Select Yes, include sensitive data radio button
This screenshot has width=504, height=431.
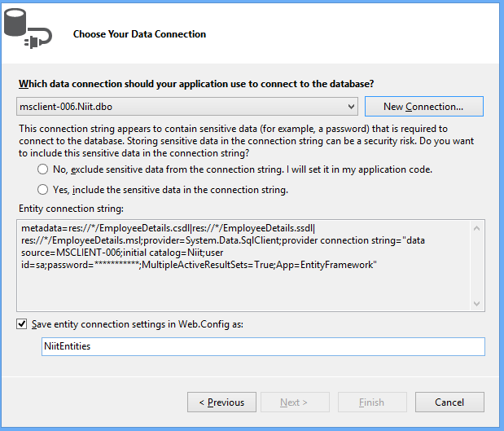(42, 190)
